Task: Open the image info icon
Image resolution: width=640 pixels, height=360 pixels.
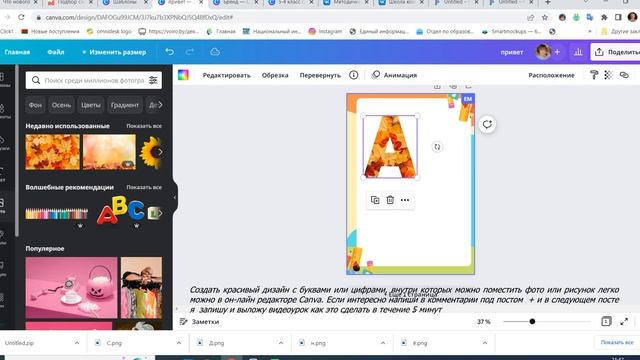Action: coord(353,75)
